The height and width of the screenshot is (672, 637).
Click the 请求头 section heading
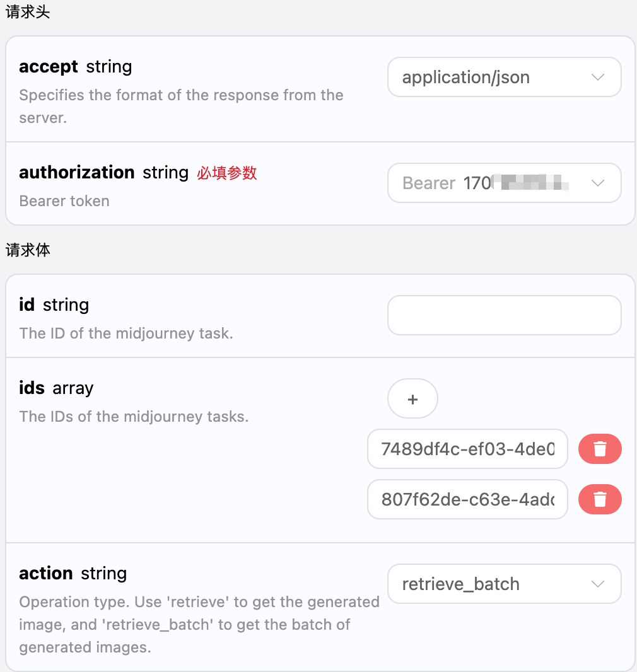click(28, 13)
